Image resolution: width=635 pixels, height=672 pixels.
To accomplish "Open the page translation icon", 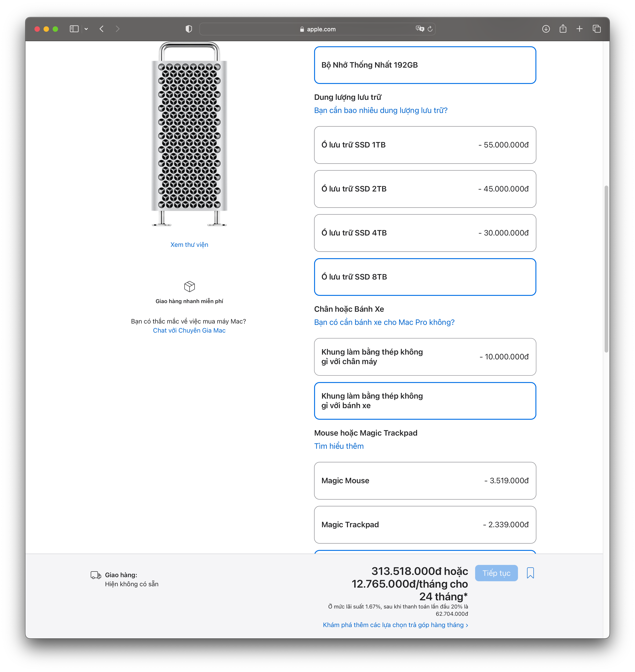I will (x=420, y=29).
